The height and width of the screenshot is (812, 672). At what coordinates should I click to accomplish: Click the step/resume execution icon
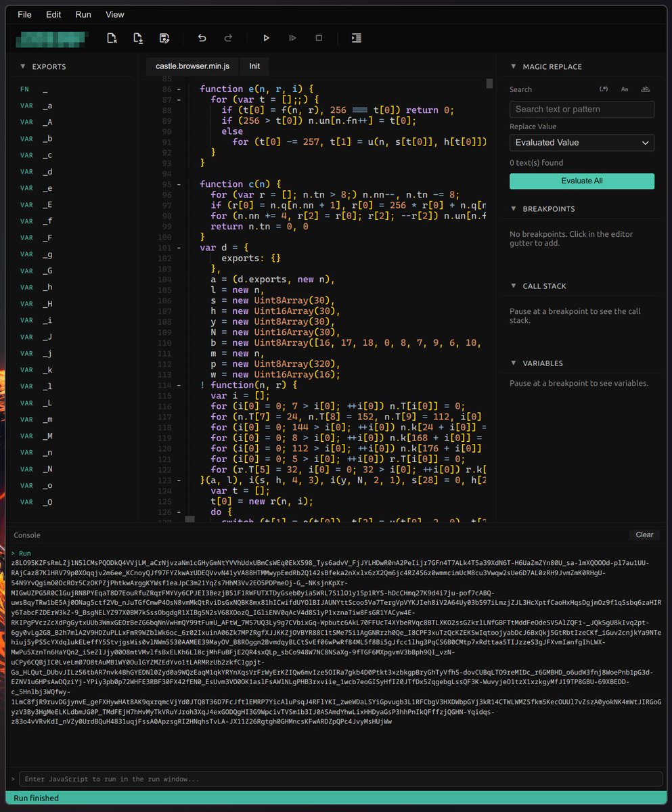292,38
